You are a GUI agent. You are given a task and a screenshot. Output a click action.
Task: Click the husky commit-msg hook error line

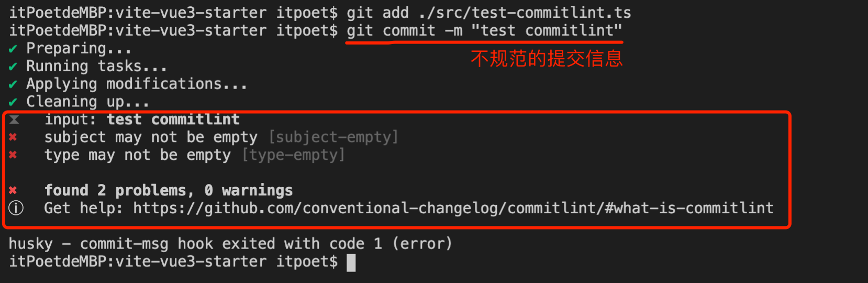230,244
